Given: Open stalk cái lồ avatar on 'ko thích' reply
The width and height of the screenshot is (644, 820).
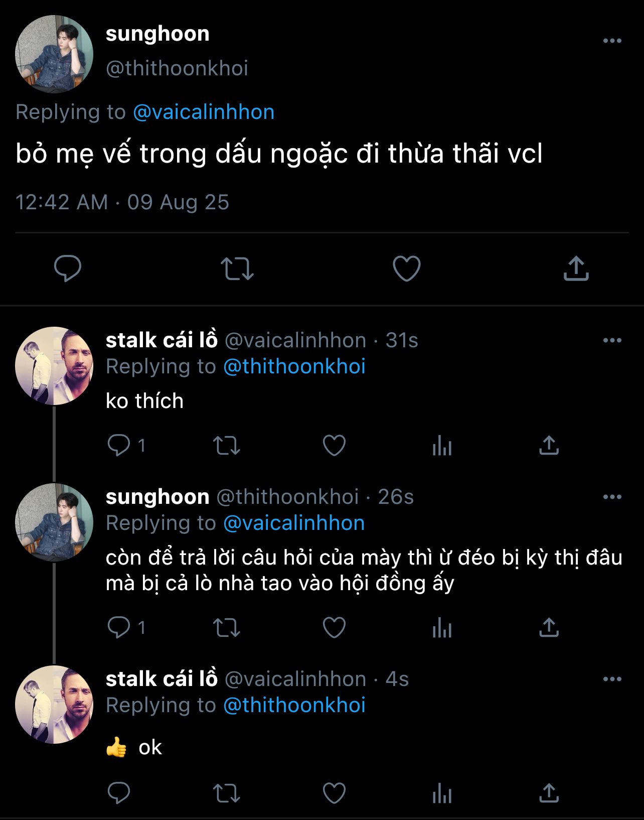Looking at the screenshot, I should tap(54, 366).
